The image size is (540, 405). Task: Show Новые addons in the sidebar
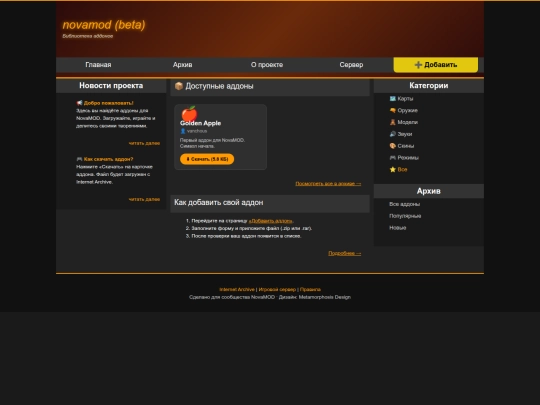[397, 228]
